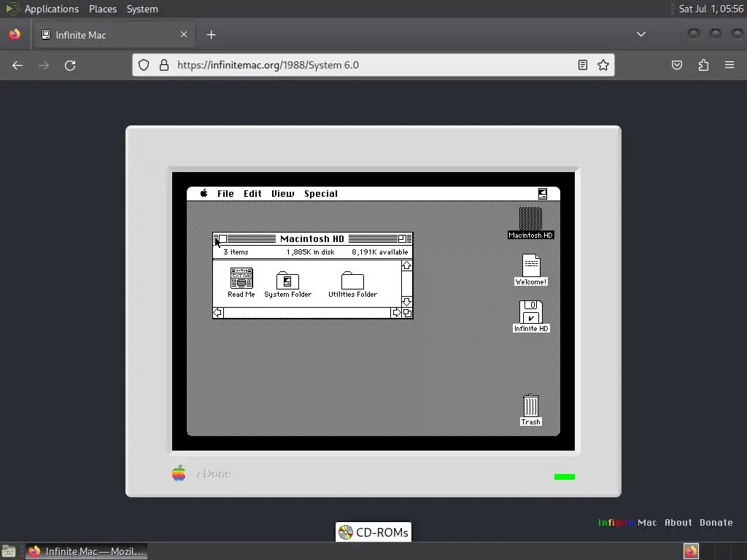
Task: Open tracking protection shield icon
Action: pyautogui.click(x=144, y=65)
